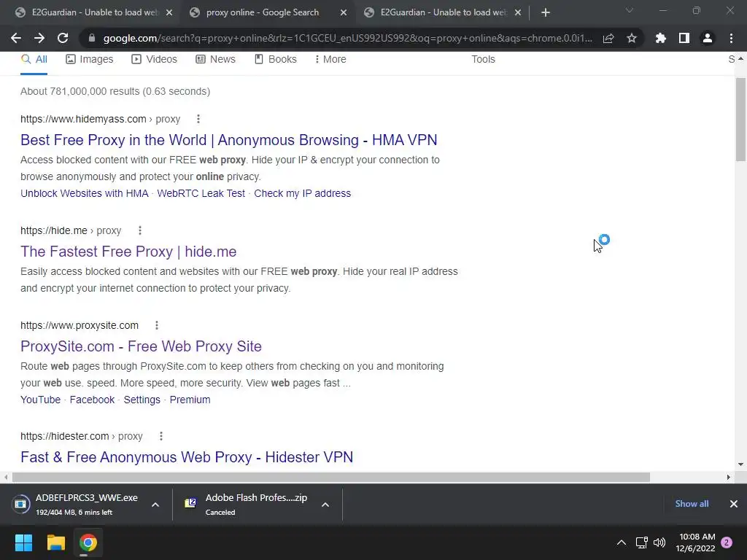The width and height of the screenshot is (747, 560).
Task: Open options for the hide.me result
Action: click(x=139, y=230)
